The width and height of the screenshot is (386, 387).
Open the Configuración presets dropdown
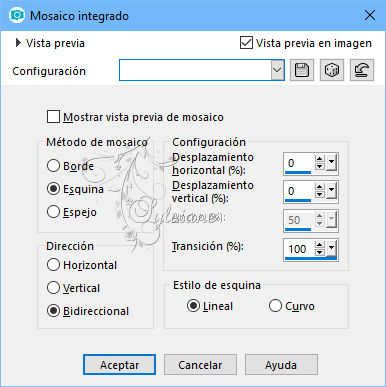tap(277, 70)
